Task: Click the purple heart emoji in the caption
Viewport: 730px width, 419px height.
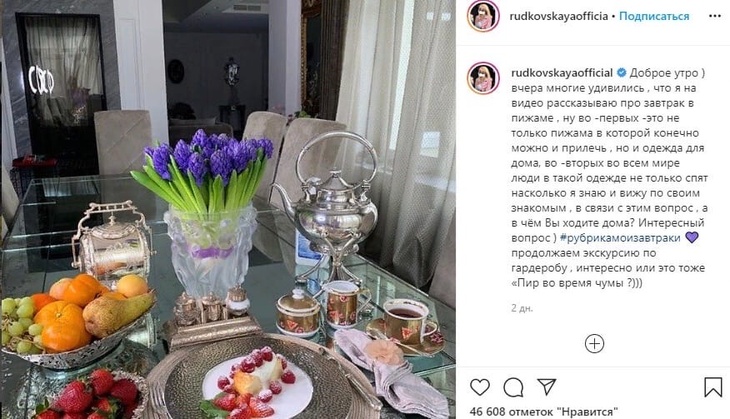Action: (692, 237)
